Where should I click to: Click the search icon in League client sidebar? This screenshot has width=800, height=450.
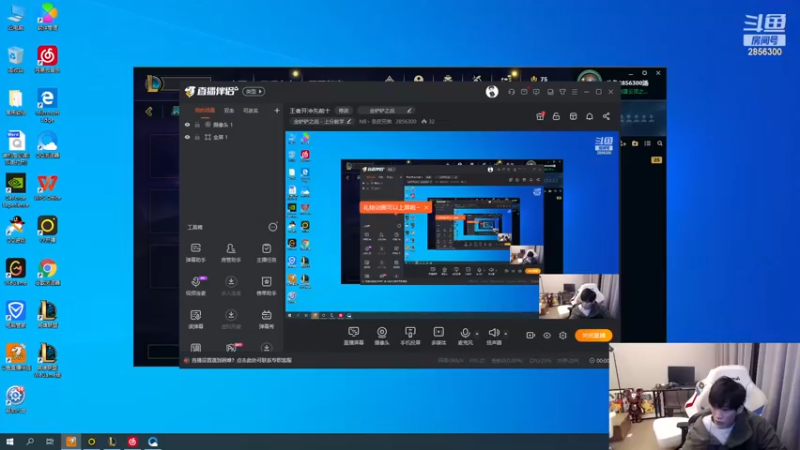pos(660,144)
